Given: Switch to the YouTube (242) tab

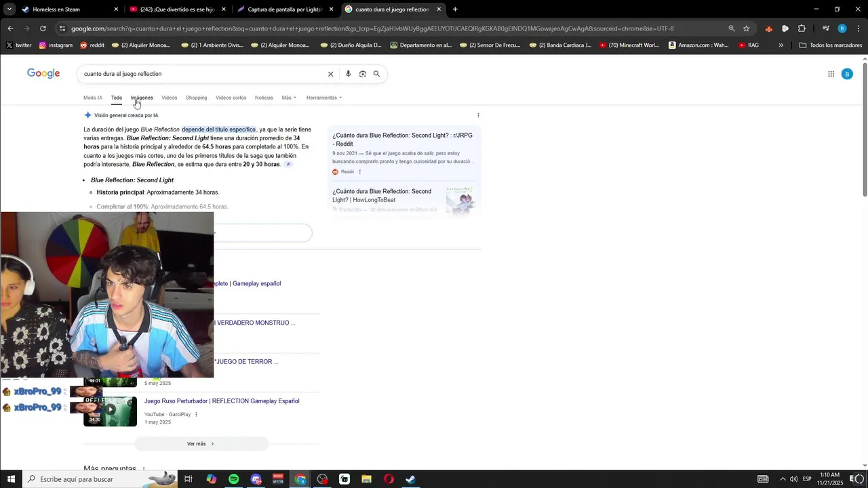Looking at the screenshot, I should coord(178,9).
